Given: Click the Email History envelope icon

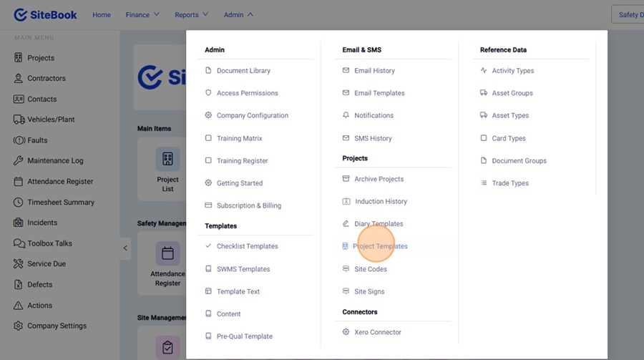Looking at the screenshot, I should click(346, 71).
